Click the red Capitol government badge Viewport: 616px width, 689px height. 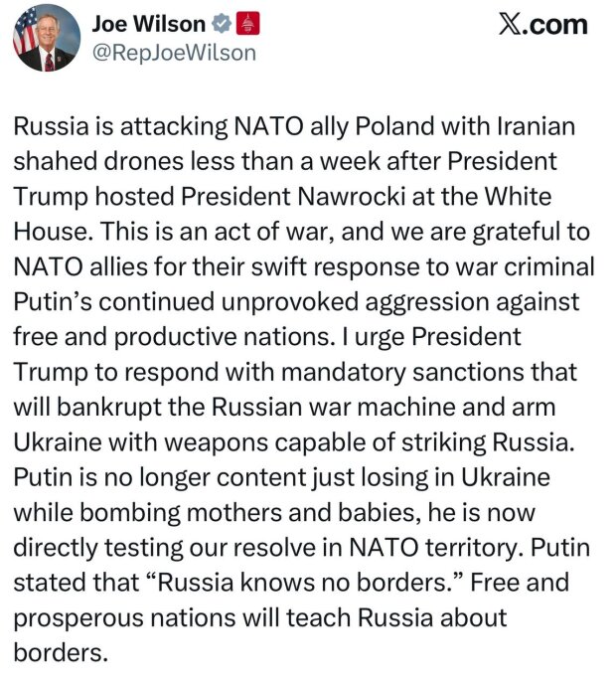[x=248, y=24]
